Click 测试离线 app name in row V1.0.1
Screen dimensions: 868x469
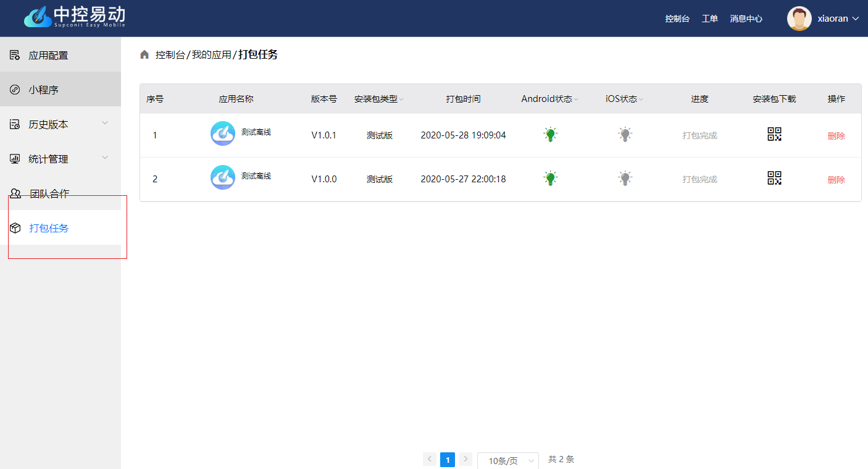pyautogui.click(x=256, y=132)
